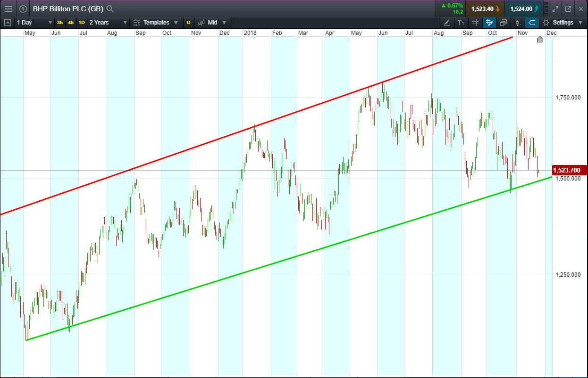Search for another instrument with magnifier

(110, 8)
